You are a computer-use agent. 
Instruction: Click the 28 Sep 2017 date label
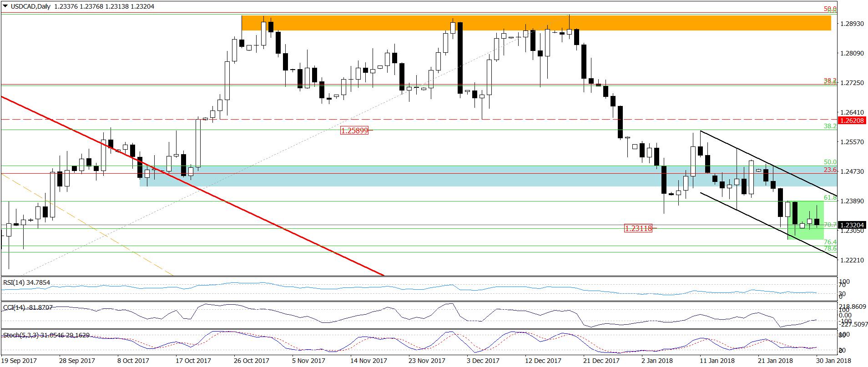[77, 361]
